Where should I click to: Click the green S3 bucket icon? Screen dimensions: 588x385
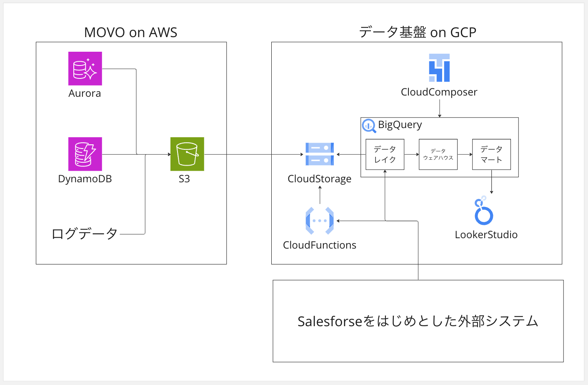point(187,154)
